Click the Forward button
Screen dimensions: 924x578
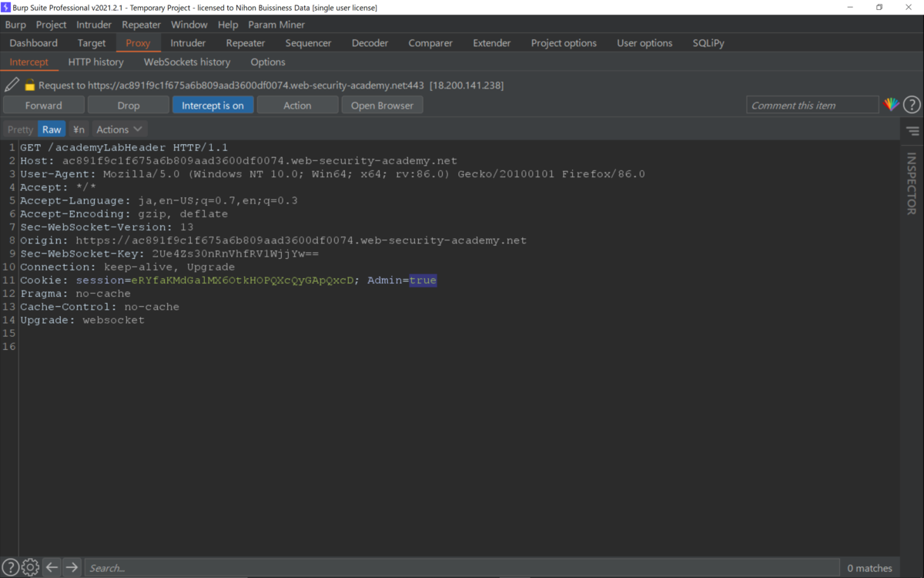44,105
